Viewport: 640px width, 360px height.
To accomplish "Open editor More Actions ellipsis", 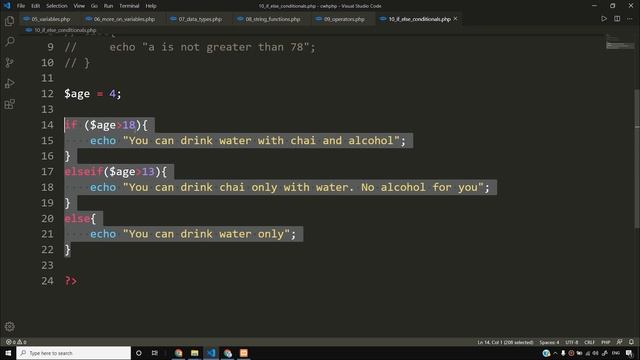I will 630,19.
